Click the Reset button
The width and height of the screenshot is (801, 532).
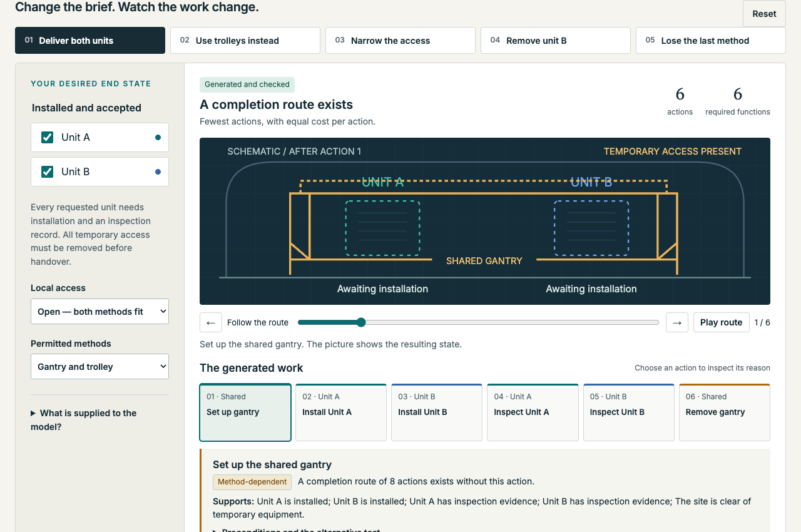(x=764, y=13)
